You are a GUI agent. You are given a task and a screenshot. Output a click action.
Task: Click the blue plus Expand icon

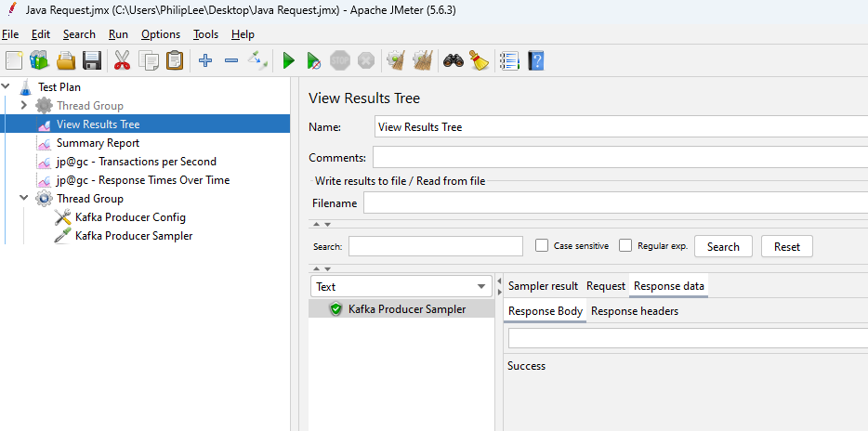coord(205,61)
